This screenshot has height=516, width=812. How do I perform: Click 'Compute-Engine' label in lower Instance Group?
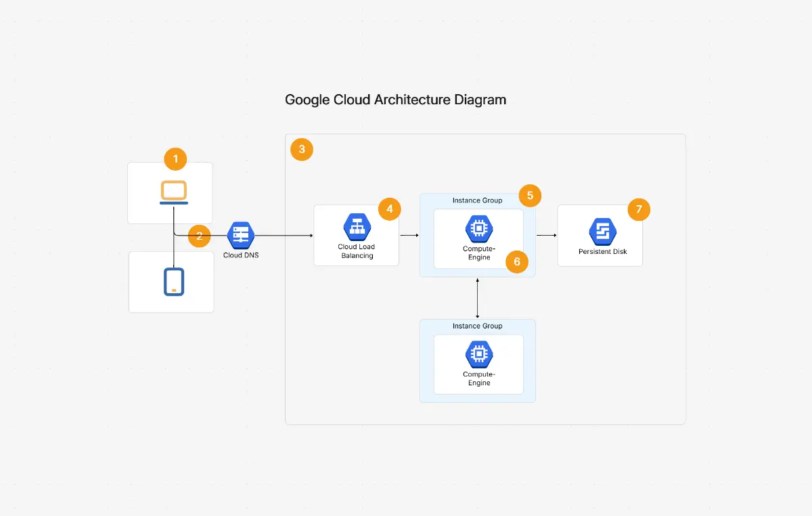479,379
